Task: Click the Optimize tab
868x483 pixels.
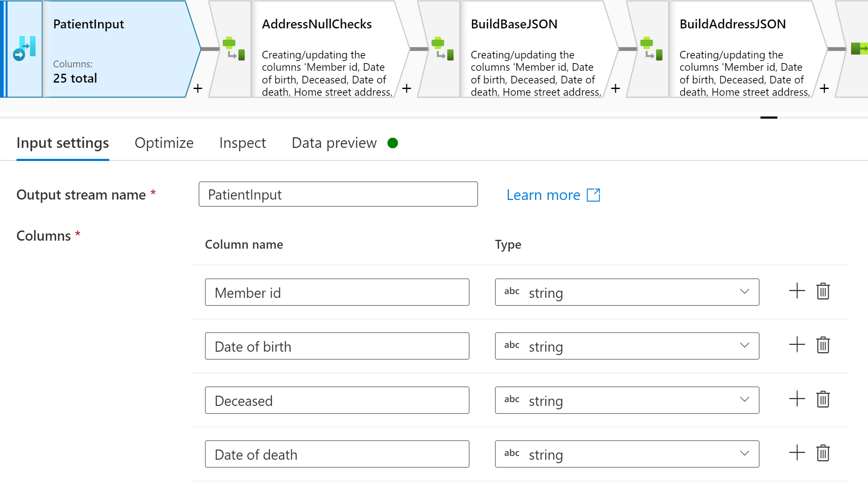Action: pyautogui.click(x=165, y=143)
